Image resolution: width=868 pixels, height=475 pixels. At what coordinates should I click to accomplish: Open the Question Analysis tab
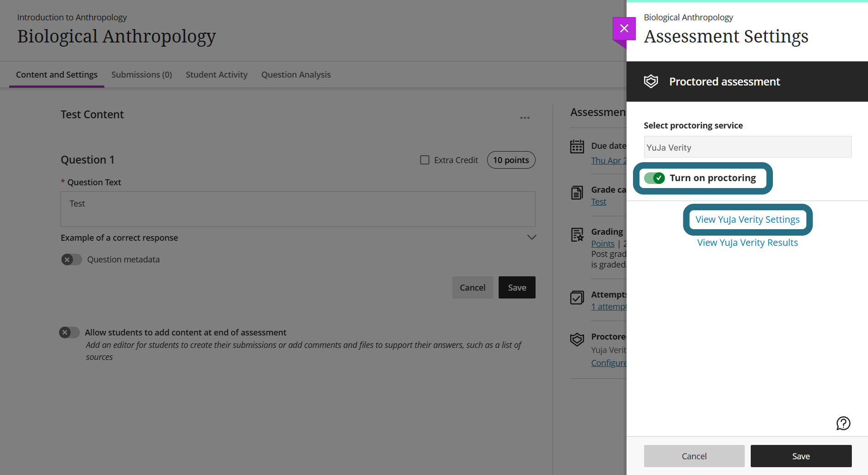(296, 74)
